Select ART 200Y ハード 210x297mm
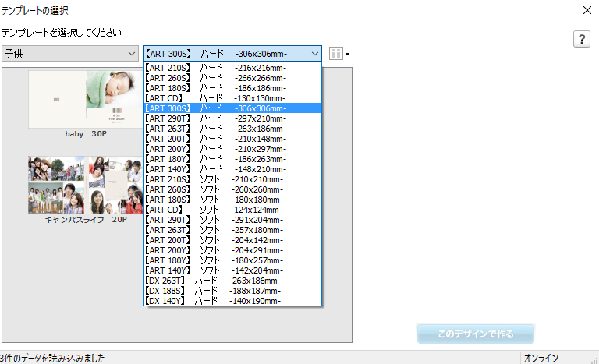This screenshot has height=364, width=599. (232, 149)
